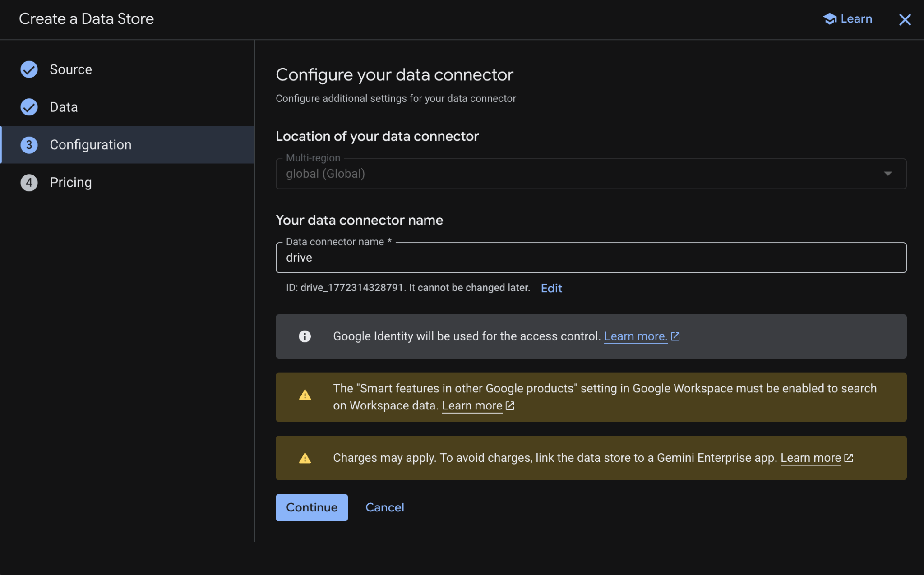924x575 pixels.
Task: Open external link icon after Charges Learn more
Action: 849,458
